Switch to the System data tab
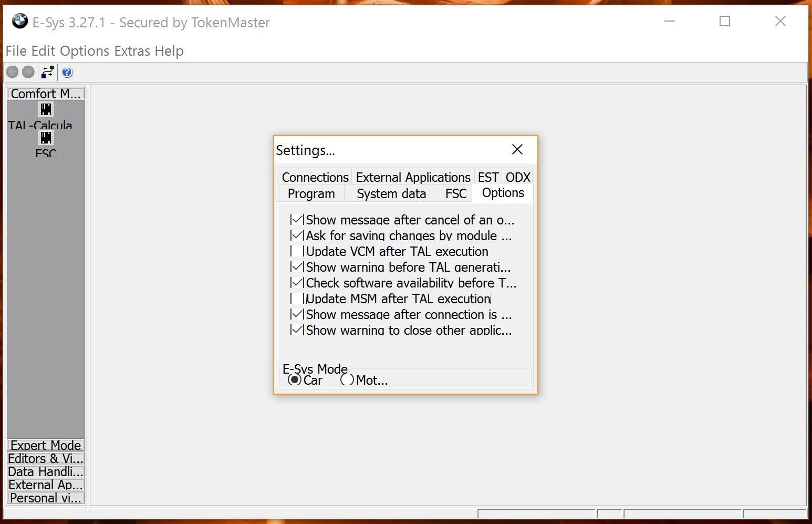 [x=391, y=193]
